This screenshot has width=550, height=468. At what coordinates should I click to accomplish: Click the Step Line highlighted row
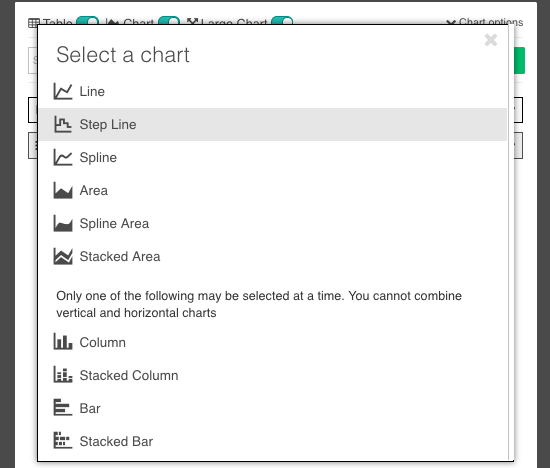(x=273, y=125)
